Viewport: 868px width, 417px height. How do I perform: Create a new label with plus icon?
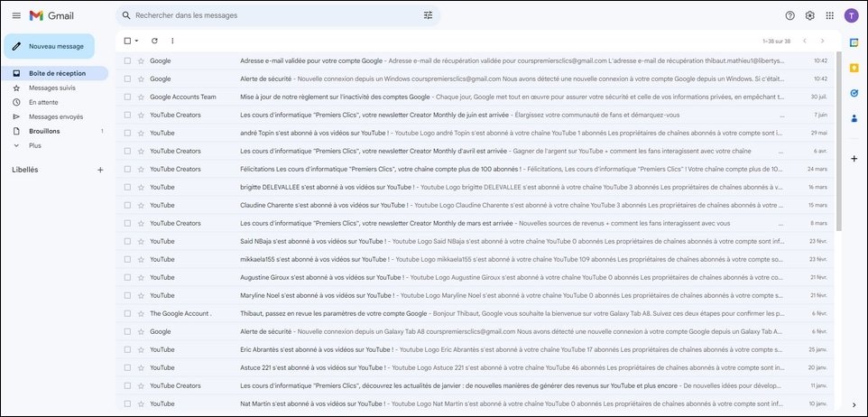point(100,170)
